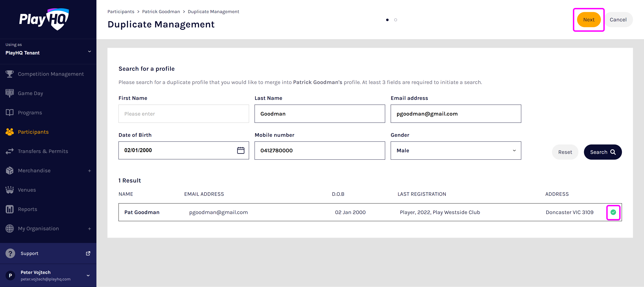Open Competition Management menu item
The image size is (644, 287).
48,74
